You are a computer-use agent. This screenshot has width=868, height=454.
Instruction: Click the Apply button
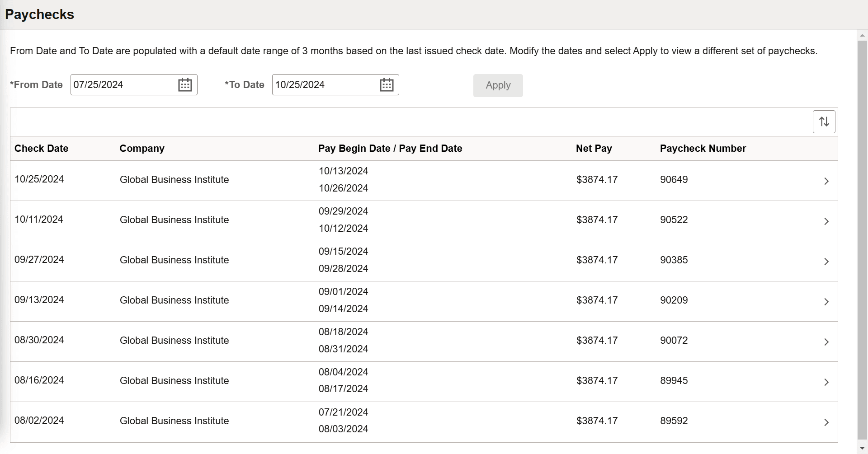(498, 85)
